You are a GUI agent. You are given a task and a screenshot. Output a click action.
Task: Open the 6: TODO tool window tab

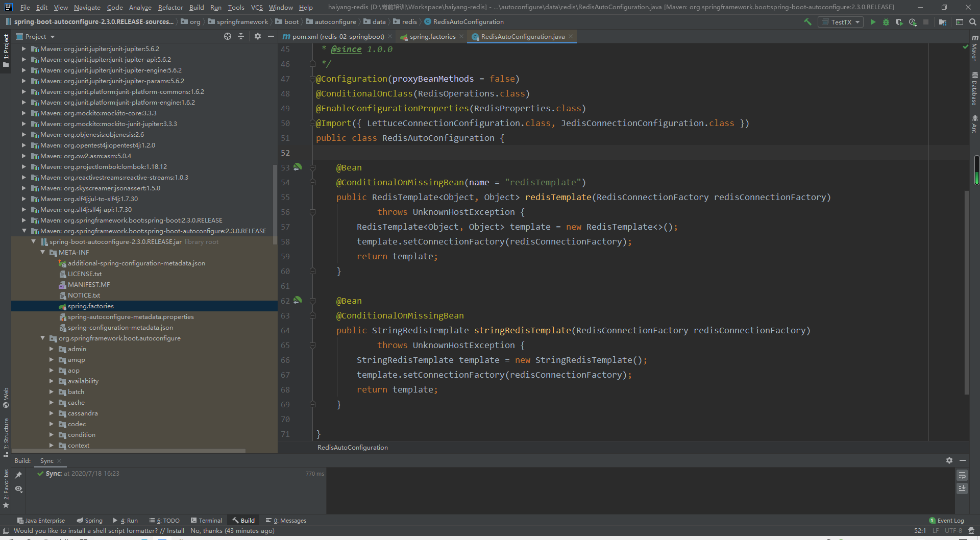pyautogui.click(x=164, y=521)
